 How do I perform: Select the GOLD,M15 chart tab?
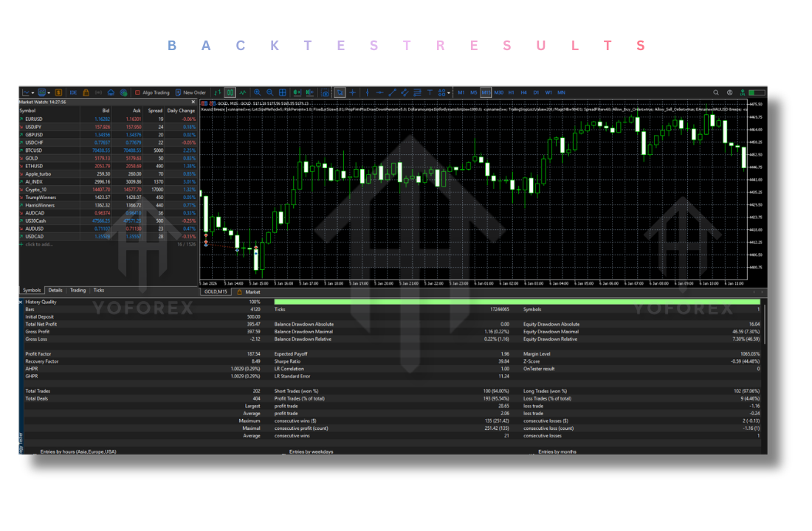[216, 291]
